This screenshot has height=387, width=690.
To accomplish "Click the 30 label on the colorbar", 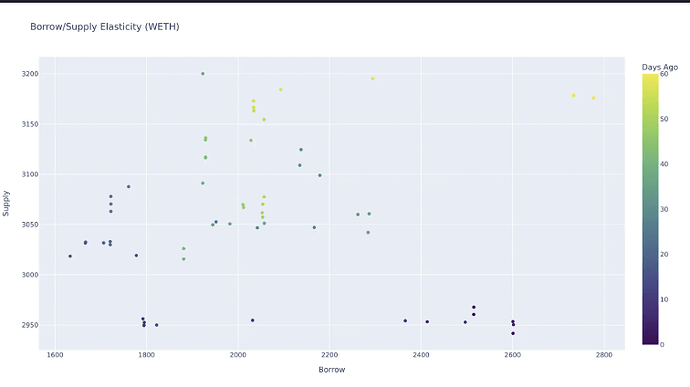I will click(x=664, y=210).
